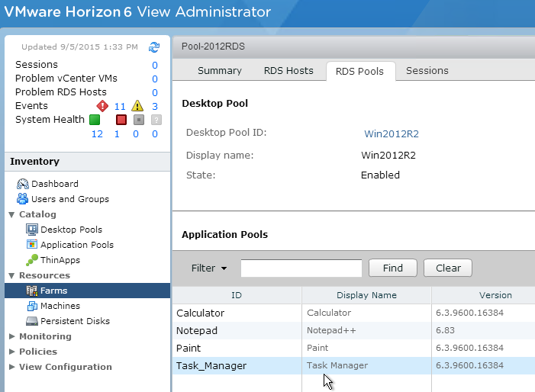Click the Farms icon in Resources

(x=32, y=291)
